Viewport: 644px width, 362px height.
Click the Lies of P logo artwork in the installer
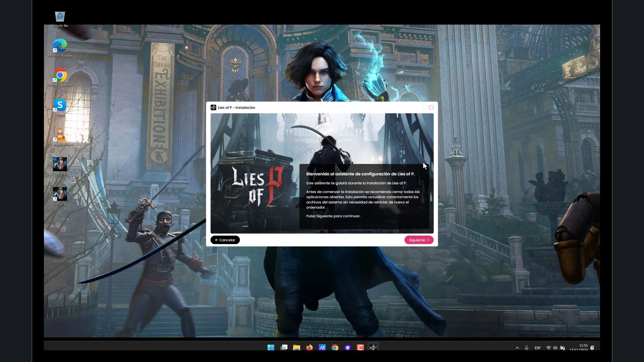pyautogui.click(x=258, y=186)
